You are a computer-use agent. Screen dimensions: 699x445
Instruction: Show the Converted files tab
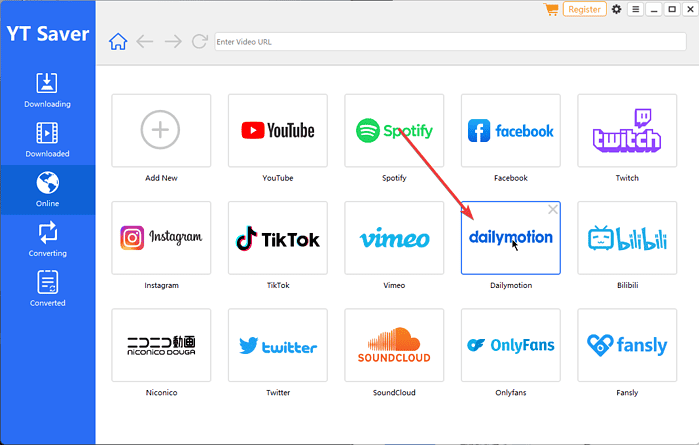47,288
